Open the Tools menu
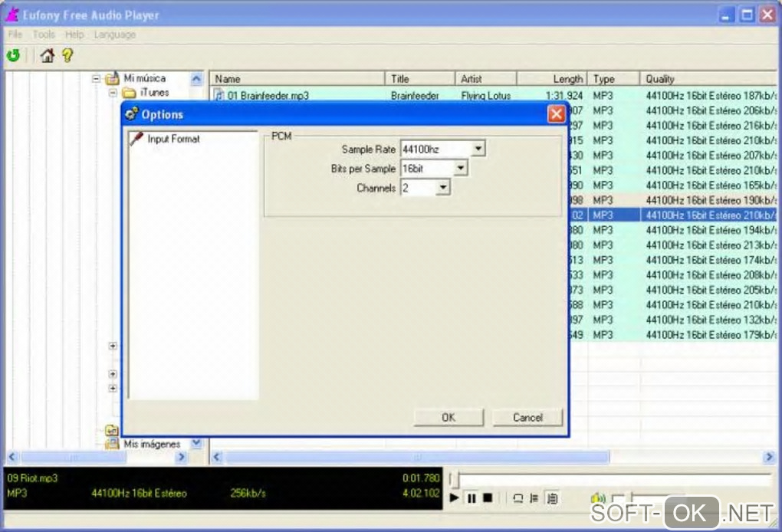 (44, 34)
